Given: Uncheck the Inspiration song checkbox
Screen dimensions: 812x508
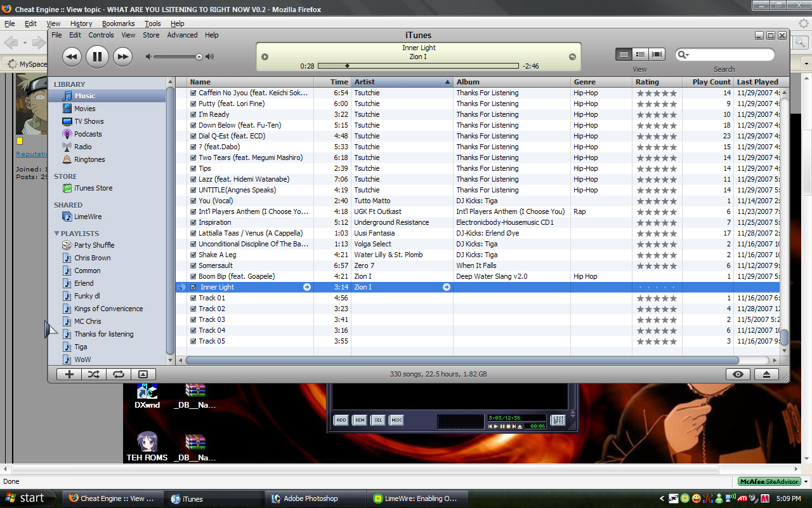Looking at the screenshot, I should (193, 222).
